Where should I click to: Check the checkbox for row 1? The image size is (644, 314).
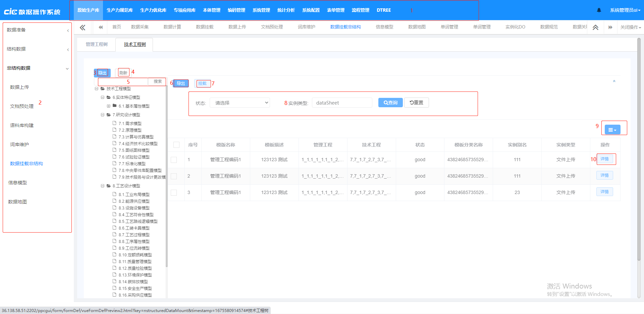[174, 160]
